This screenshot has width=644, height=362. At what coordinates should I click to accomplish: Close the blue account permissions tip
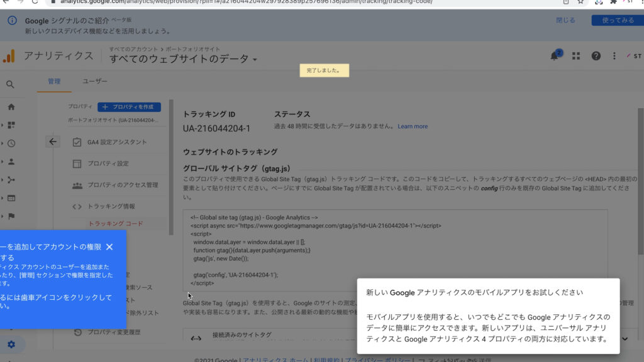(109, 246)
